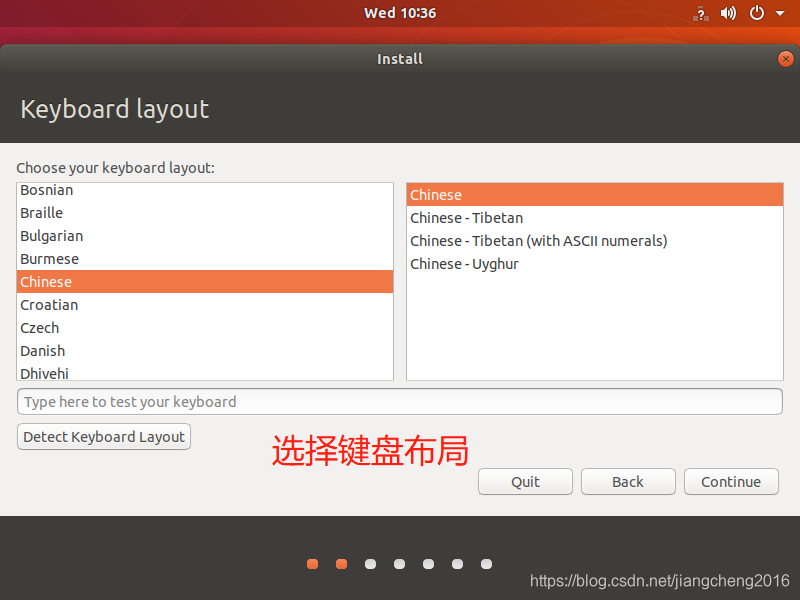800x600 pixels.
Task: Choose Croatian keyboard layout
Action: (205, 305)
